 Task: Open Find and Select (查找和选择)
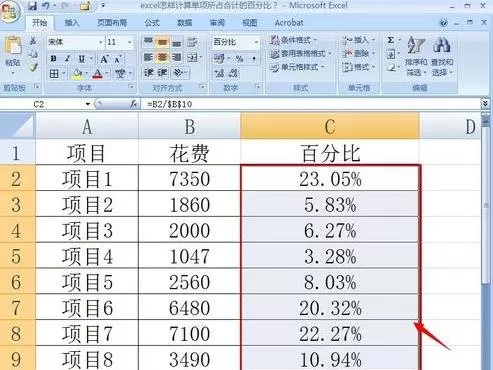point(442,56)
